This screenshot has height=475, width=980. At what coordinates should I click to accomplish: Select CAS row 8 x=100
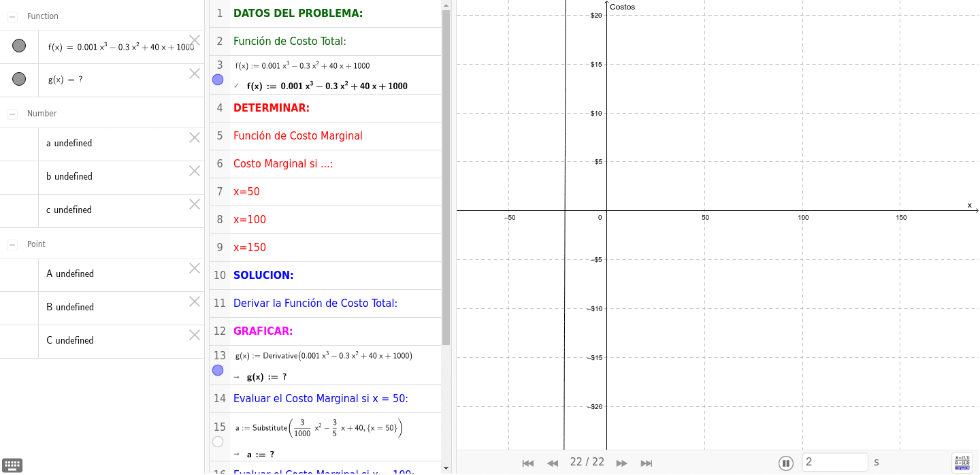(x=325, y=219)
